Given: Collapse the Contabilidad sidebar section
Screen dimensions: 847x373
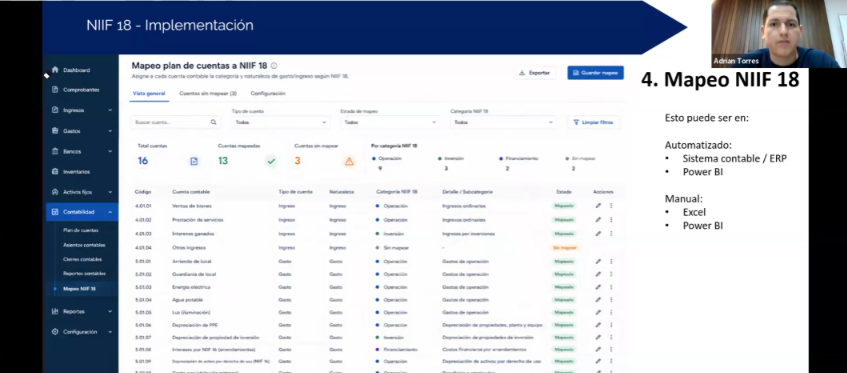Looking at the screenshot, I should point(110,212).
